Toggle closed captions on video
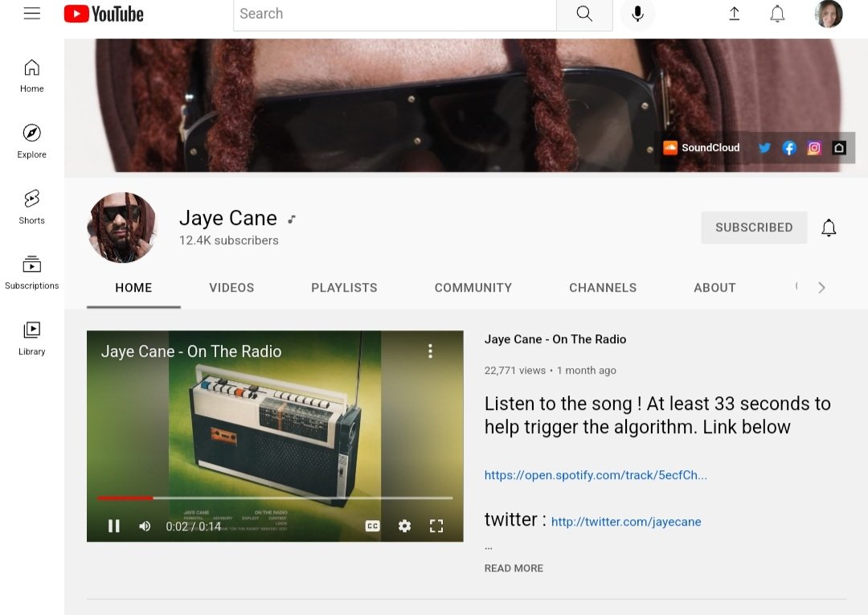Image resolution: width=868 pixels, height=615 pixels. [x=373, y=526]
